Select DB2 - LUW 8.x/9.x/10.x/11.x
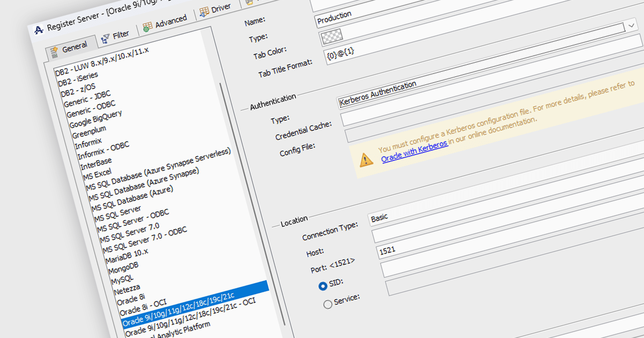The height and width of the screenshot is (338, 644). click(102, 61)
